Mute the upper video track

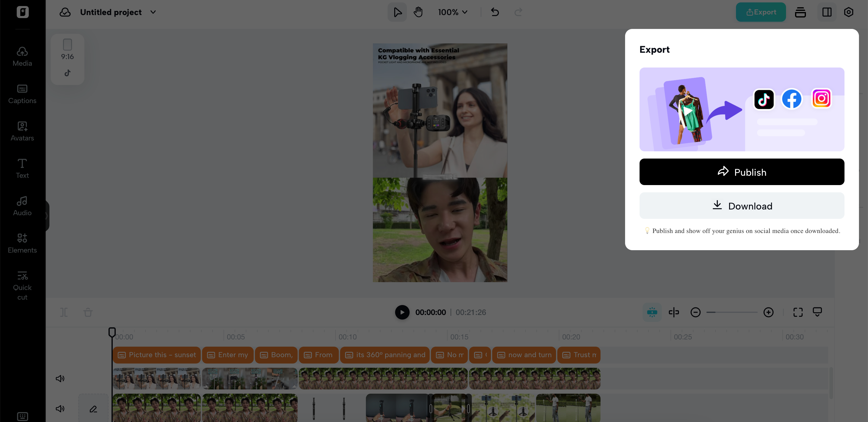[60, 378]
